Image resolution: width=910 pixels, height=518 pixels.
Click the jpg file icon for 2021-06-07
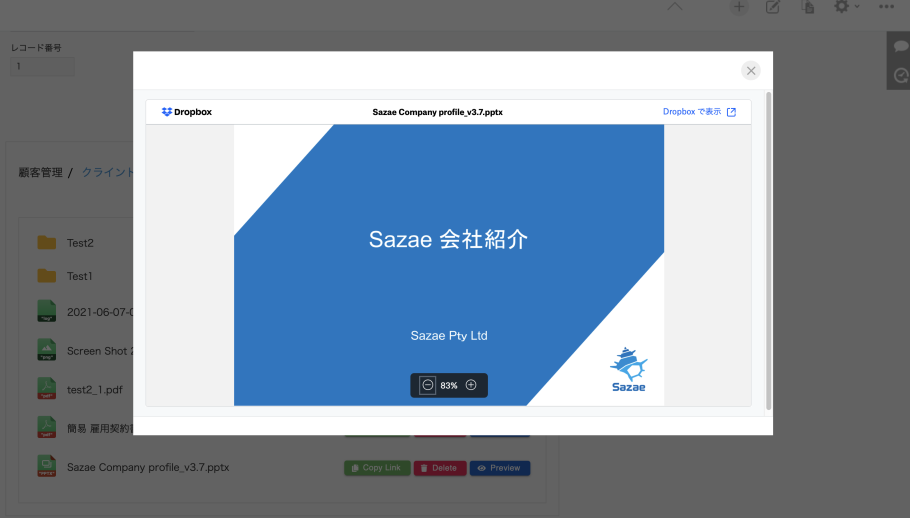(x=47, y=311)
